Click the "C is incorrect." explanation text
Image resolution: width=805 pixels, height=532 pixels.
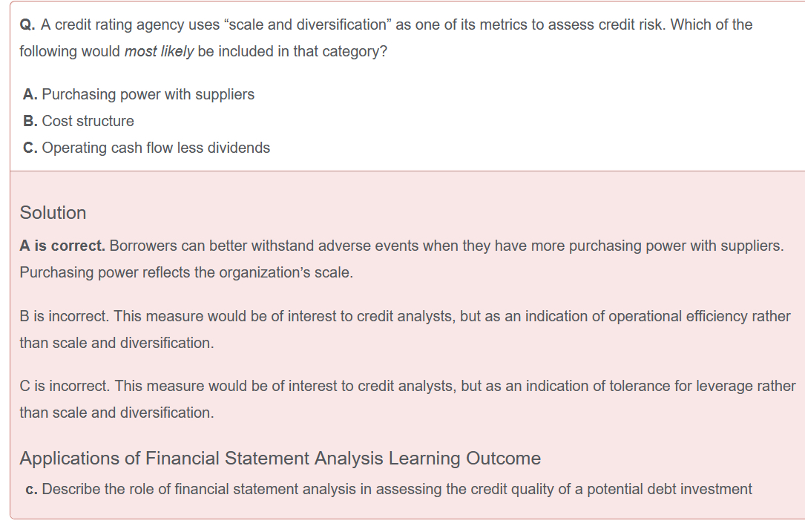click(65, 387)
